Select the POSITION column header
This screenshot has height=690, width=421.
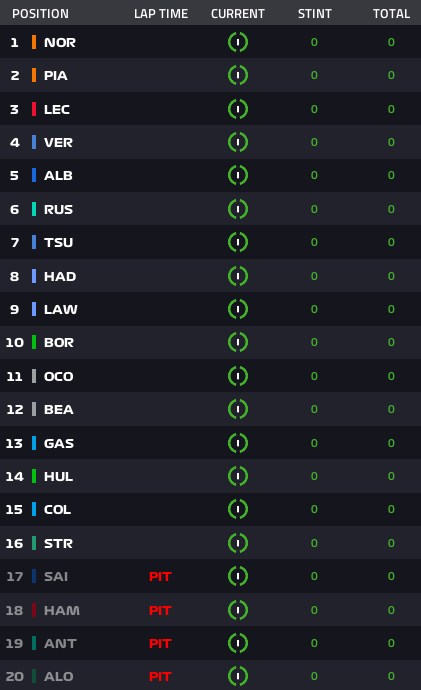click(x=40, y=14)
